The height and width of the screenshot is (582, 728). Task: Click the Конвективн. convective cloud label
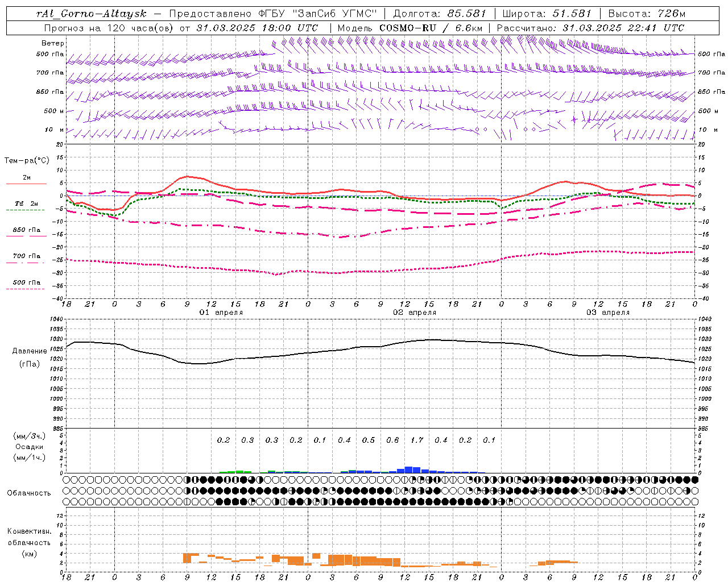click(29, 531)
